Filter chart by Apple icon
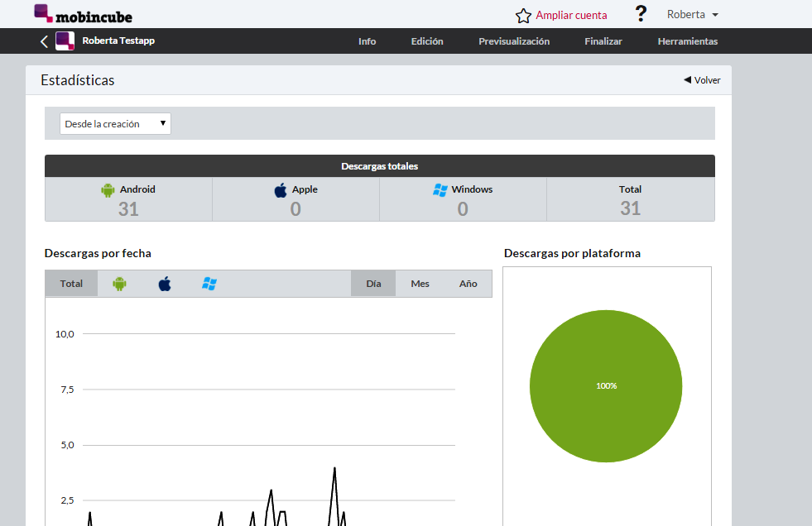This screenshot has height=526, width=812. [x=165, y=284]
